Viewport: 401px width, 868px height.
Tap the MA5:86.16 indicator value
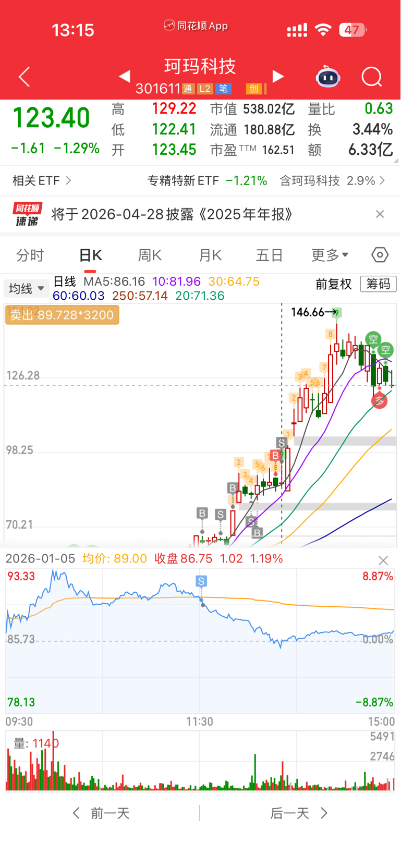coord(114,282)
